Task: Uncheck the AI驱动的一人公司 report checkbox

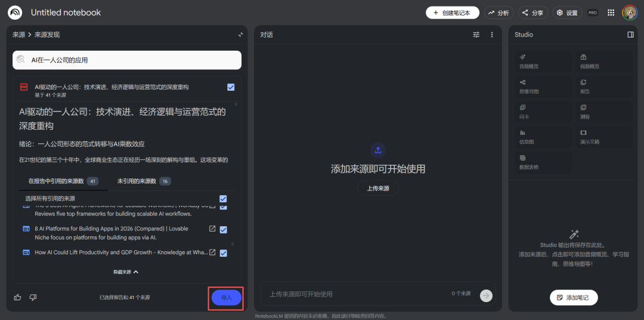Action: [x=231, y=87]
